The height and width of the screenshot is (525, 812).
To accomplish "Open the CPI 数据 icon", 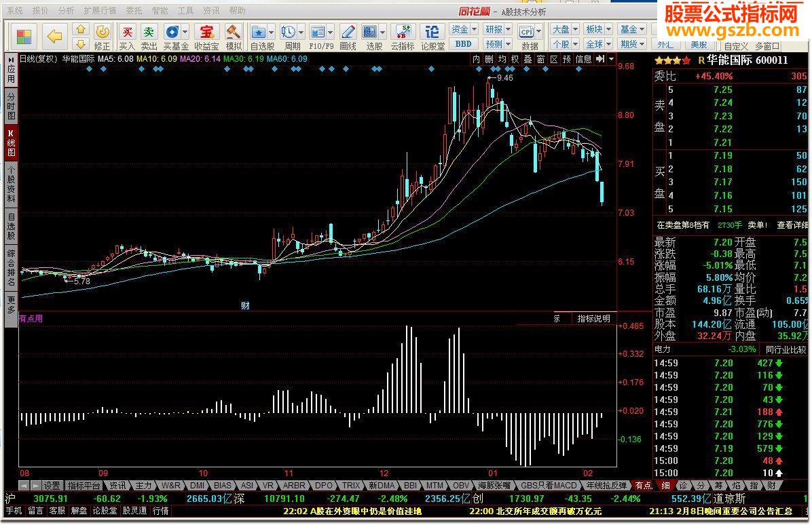I will click(x=526, y=32).
